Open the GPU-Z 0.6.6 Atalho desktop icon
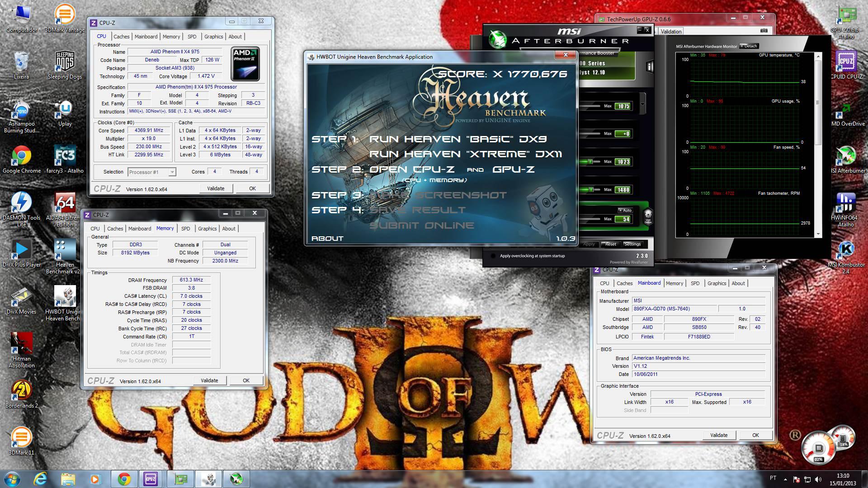Screen dimensions: 868x488 [x=846, y=22]
